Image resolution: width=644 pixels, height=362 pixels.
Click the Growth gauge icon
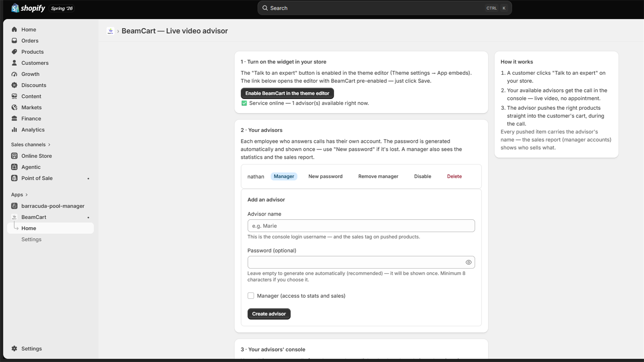tap(14, 74)
